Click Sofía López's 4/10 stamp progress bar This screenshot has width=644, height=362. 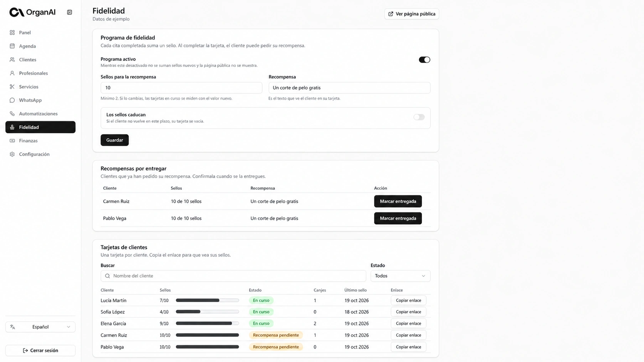[x=207, y=312]
